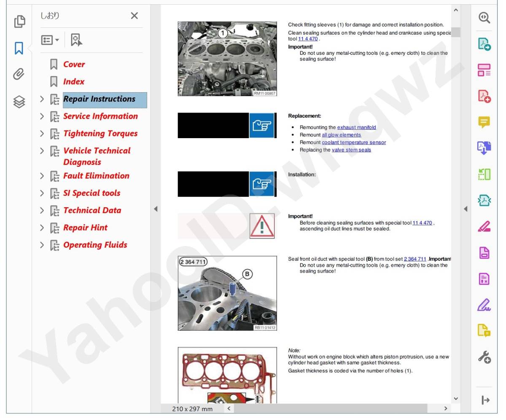Screen dimensions: 506x420
Task: Open More Tools via the wrench icon
Action: pos(484,357)
